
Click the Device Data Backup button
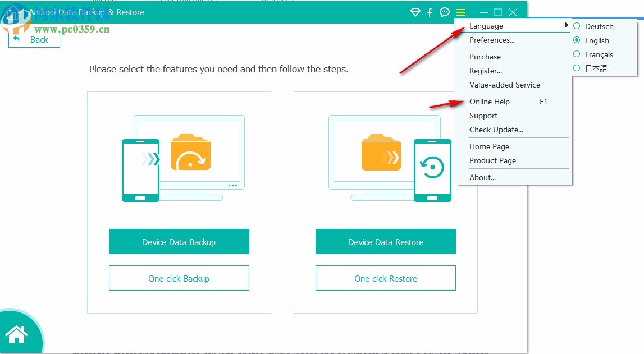click(179, 241)
